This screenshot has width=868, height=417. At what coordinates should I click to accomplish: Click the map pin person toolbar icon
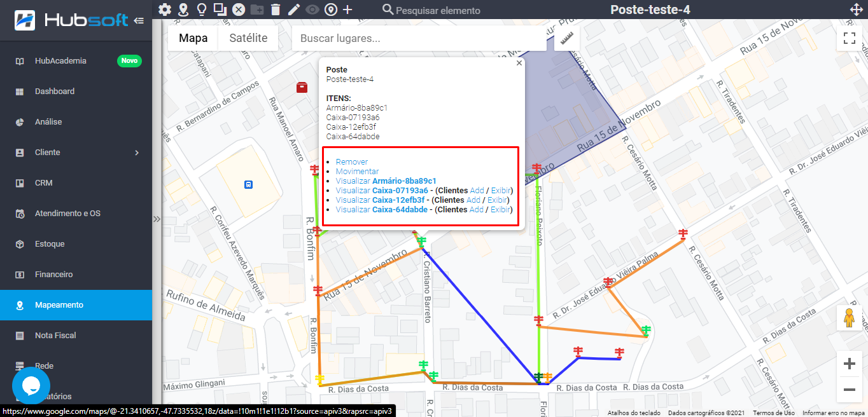pos(183,10)
